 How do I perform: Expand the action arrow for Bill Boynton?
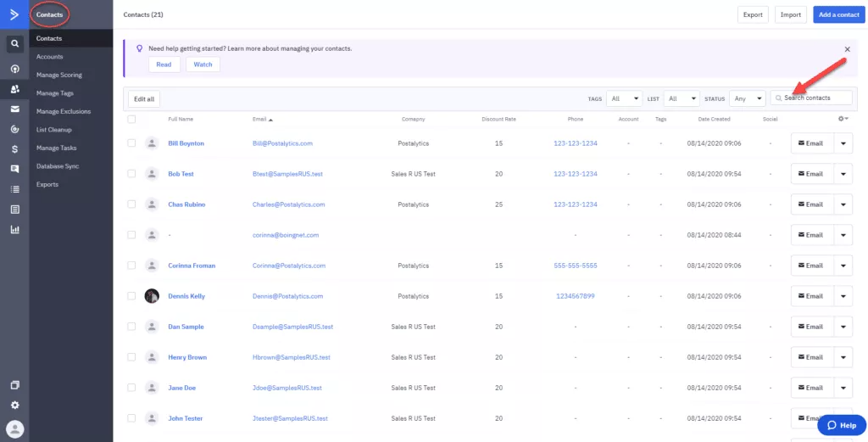tap(843, 143)
